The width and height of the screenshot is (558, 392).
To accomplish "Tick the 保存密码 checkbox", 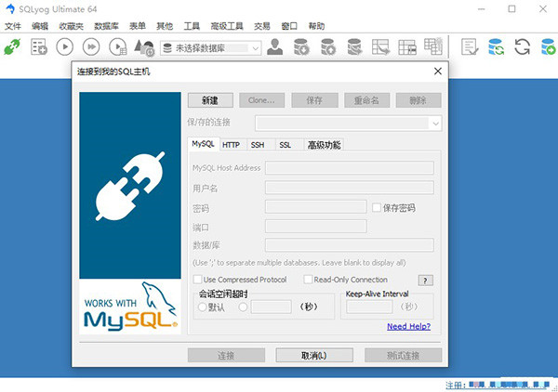I will pyautogui.click(x=377, y=207).
